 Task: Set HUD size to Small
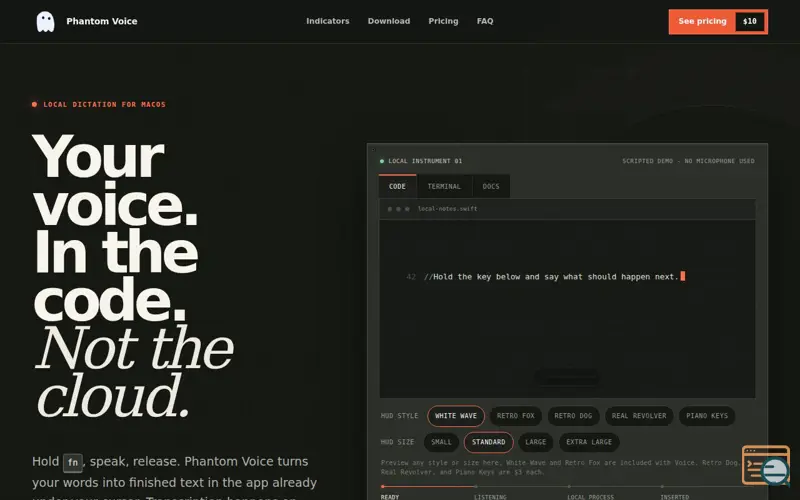pos(441,442)
